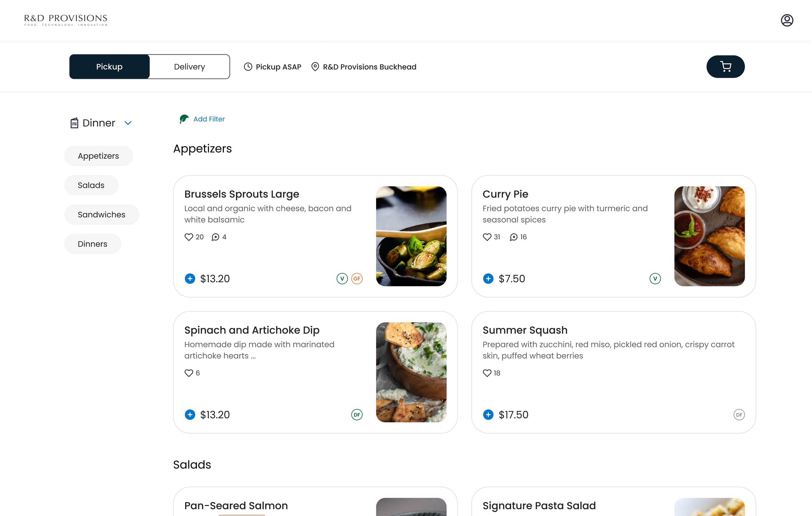Open the shopping cart
Image resolution: width=812 pixels, height=516 pixels.
725,66
